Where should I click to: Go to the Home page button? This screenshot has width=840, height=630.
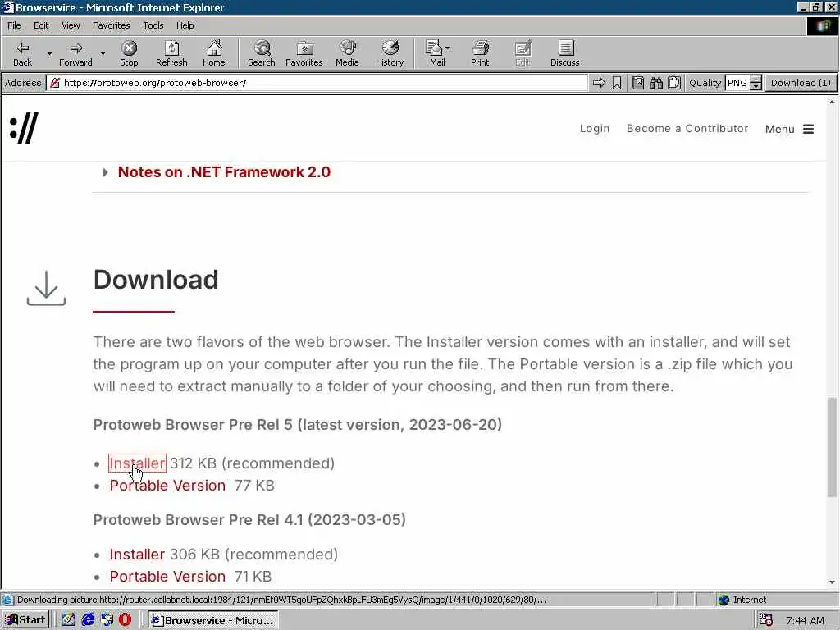click(x=214, y=53)
